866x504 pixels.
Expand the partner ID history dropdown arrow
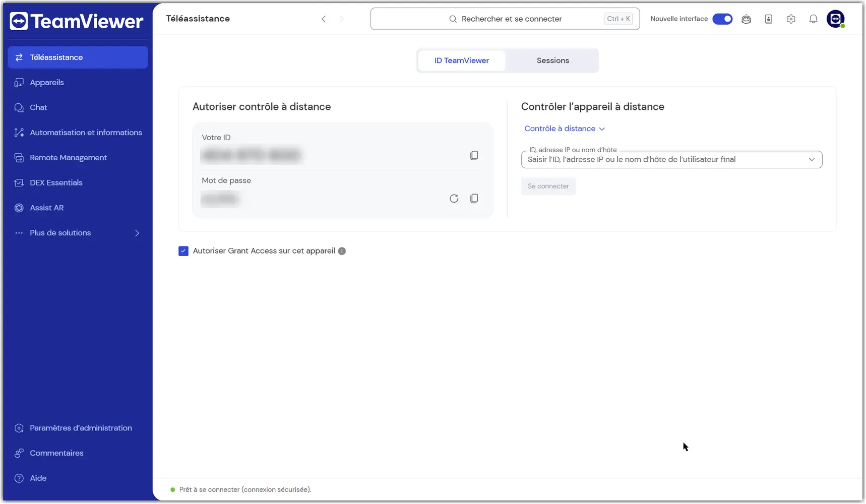click(812, 160)
